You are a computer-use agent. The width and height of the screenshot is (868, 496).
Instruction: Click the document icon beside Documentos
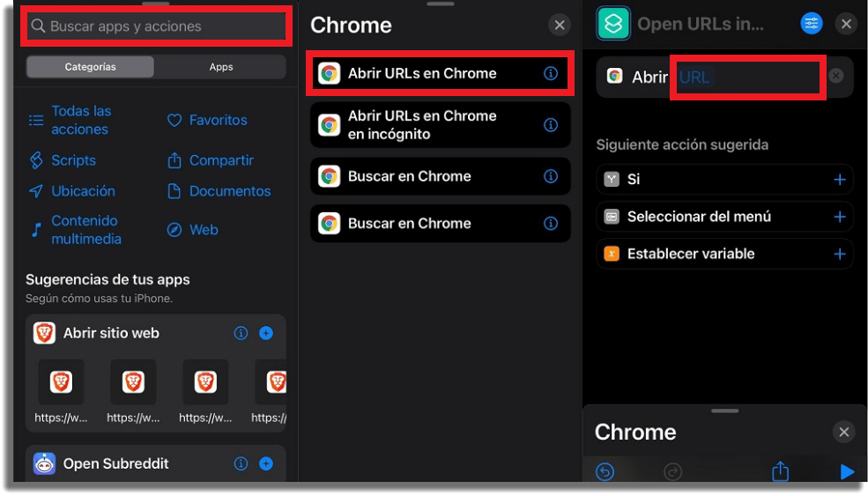click(x=174, y=191)
